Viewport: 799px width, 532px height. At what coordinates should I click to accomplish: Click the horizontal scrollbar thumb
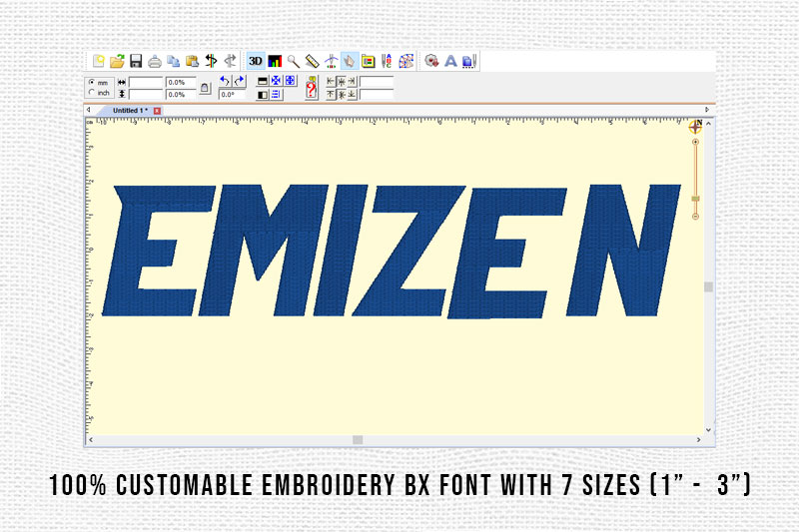coord(358,440)
